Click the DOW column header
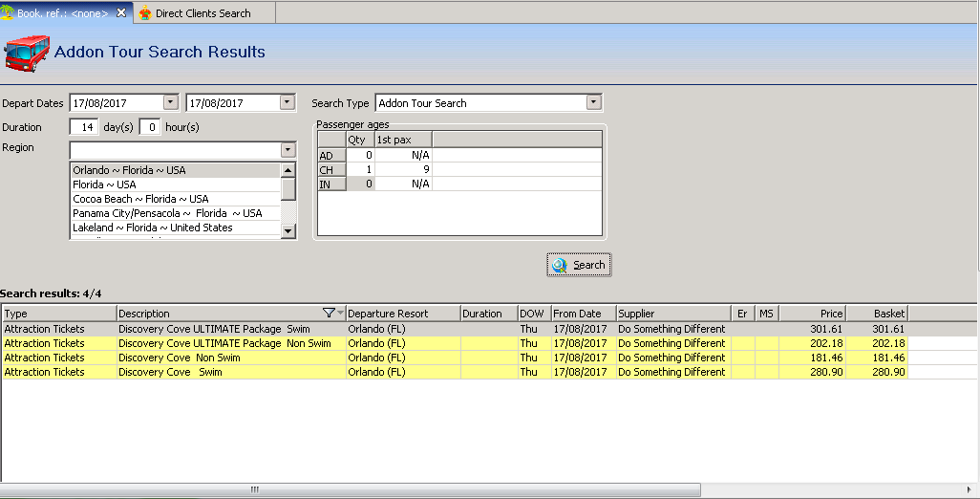The image size is (980, 499). point(534,314)
